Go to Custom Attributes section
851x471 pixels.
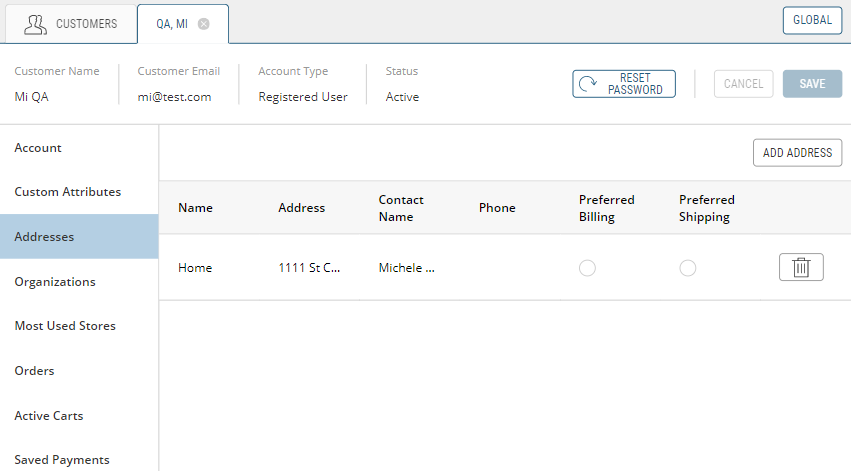(x=67, y=192)
